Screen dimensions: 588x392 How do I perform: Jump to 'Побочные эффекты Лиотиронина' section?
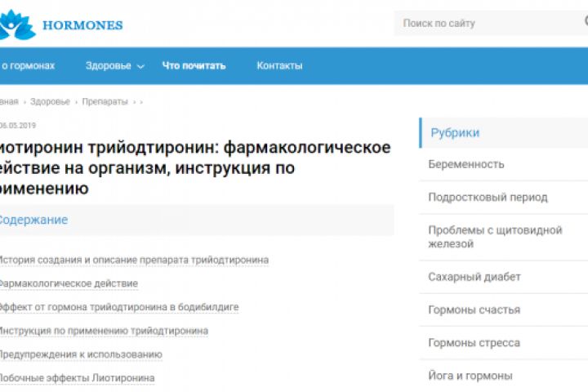tap(77, 378)
